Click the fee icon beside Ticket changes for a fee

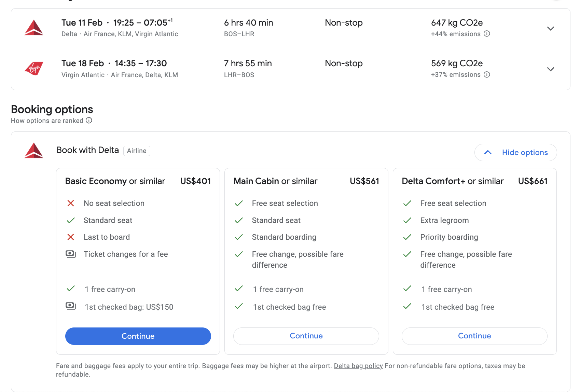(x=71, y=254)
